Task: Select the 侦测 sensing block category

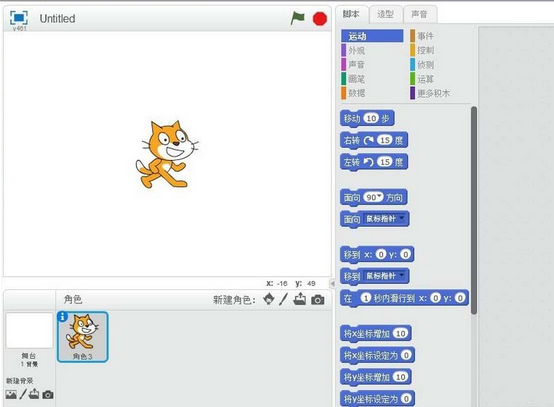Action: tap(422, 65)
